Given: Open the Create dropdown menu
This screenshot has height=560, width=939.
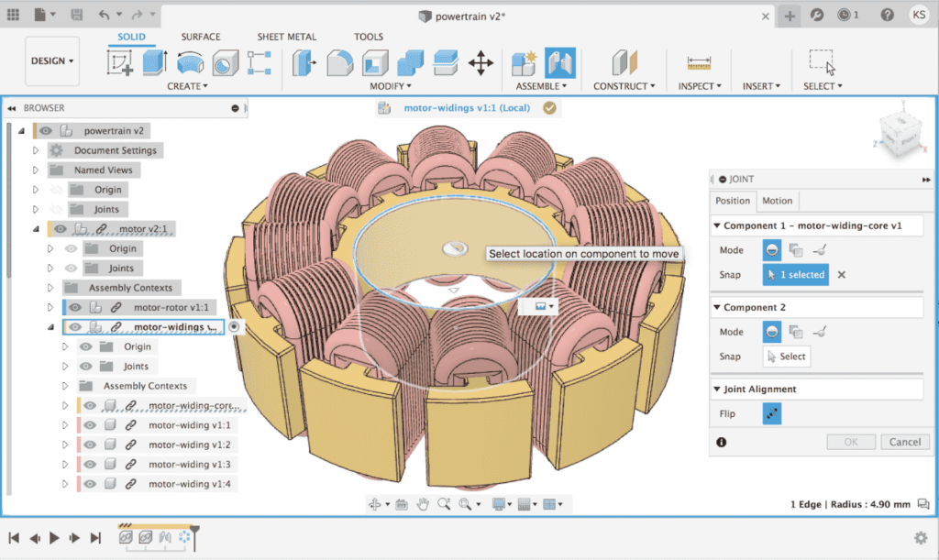Looking at the screenshot, I should click(x=187, y=85).
